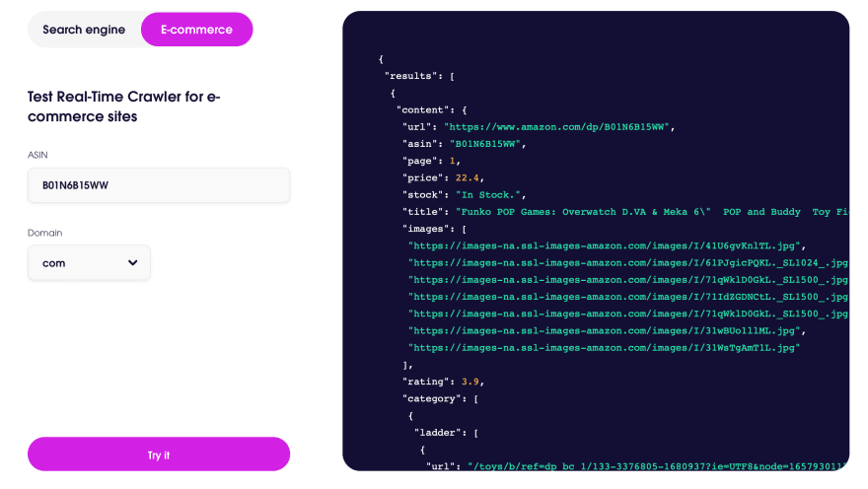The height and width of the screenshot is (489, 868).
Task: Open the Domain dropdown showing com
Action: click(89, 263)
